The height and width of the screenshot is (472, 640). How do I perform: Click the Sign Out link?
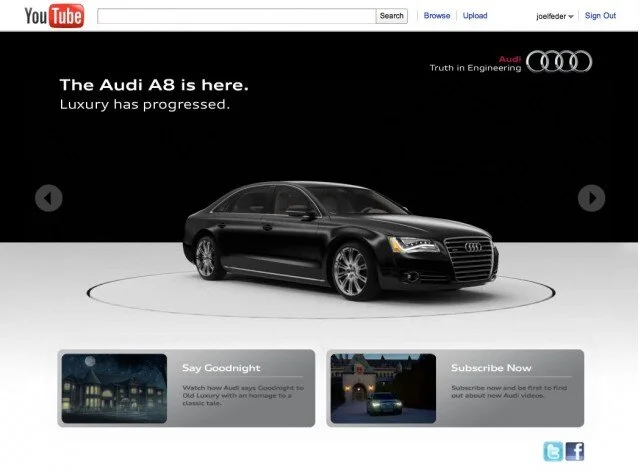click(x=600, y=16)
